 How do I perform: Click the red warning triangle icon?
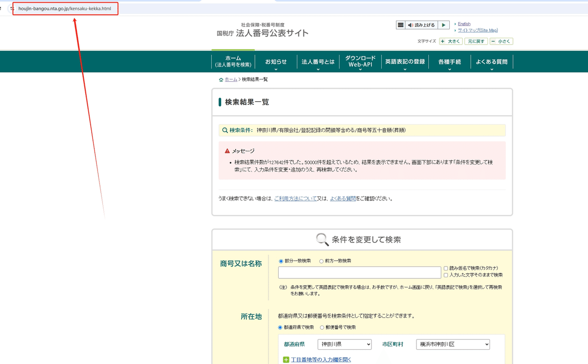227,151
